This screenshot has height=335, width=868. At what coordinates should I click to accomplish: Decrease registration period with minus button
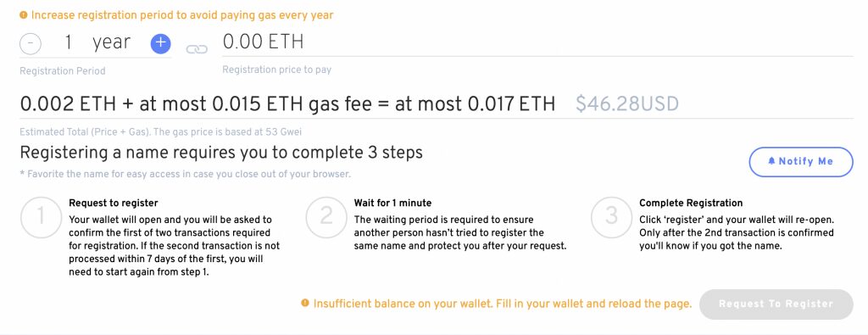click(x=30, y=44)
